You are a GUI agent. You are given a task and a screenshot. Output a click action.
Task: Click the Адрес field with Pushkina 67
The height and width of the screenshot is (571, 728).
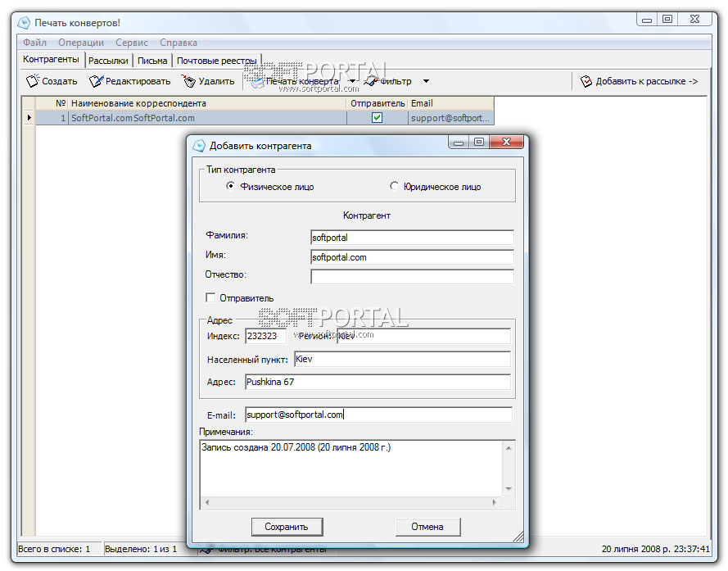point(378,382)
